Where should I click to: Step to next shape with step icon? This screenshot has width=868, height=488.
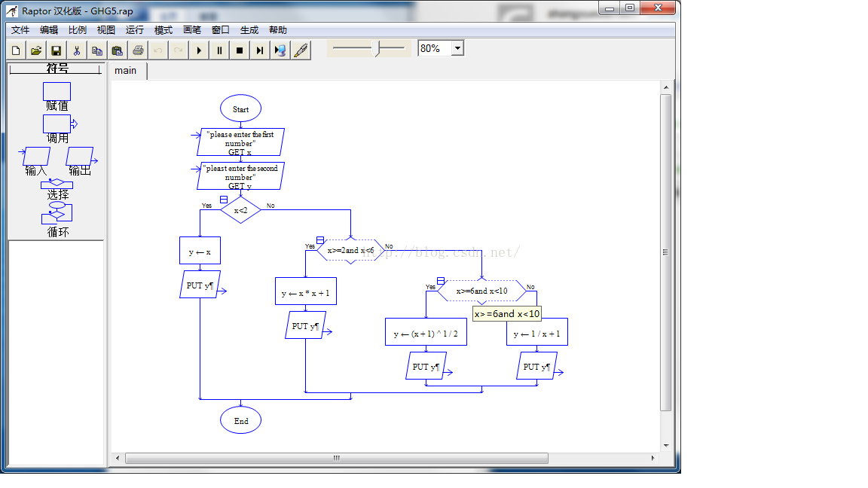(x=260, y=51)
